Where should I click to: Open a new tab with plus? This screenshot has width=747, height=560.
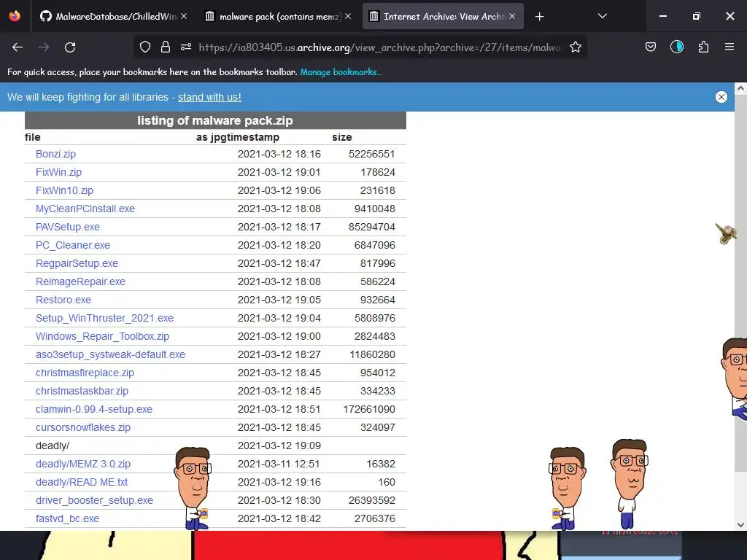point(539,17)
